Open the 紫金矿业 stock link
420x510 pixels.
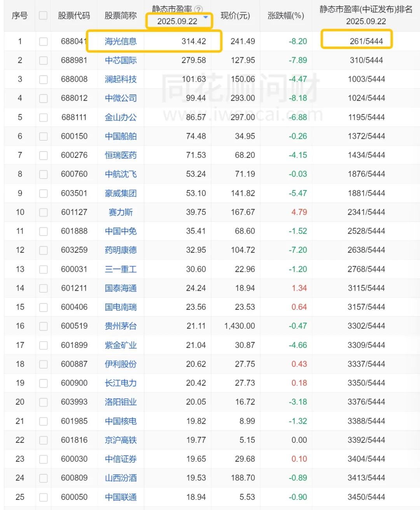(121, 345)
